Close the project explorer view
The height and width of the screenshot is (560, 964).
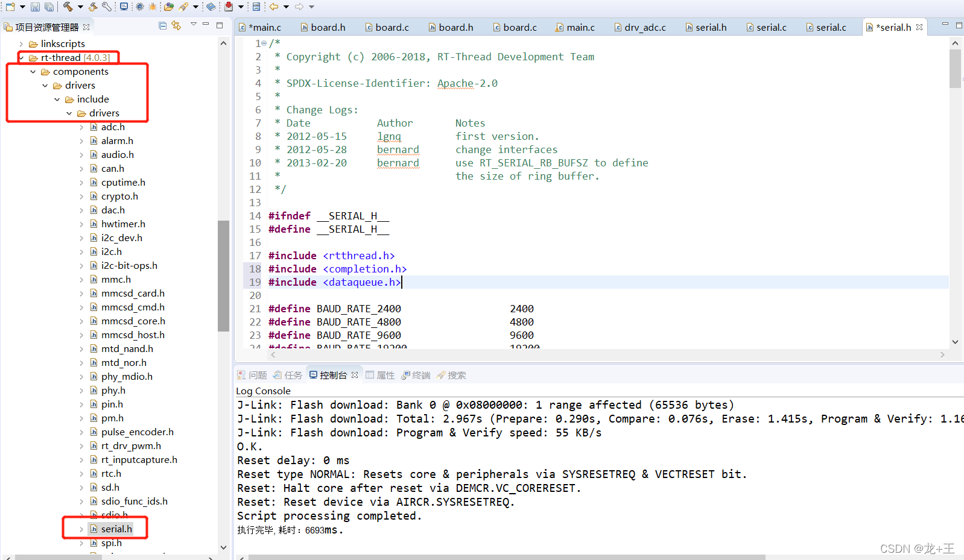(x=86, y=27)
